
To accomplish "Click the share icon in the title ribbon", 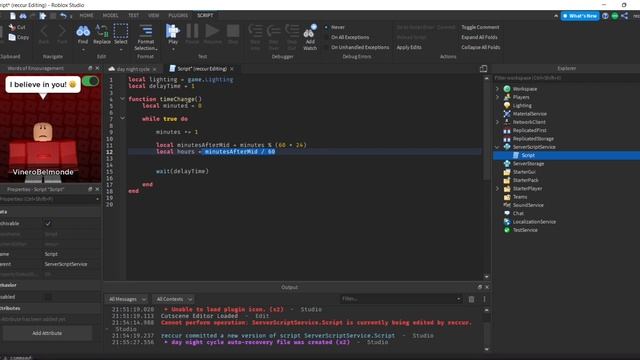I will tap(624, 16).
